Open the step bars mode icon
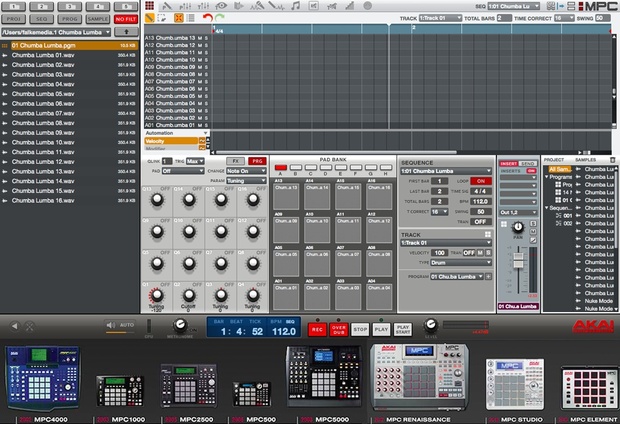 pyautogui.click(x=350, y=6)
